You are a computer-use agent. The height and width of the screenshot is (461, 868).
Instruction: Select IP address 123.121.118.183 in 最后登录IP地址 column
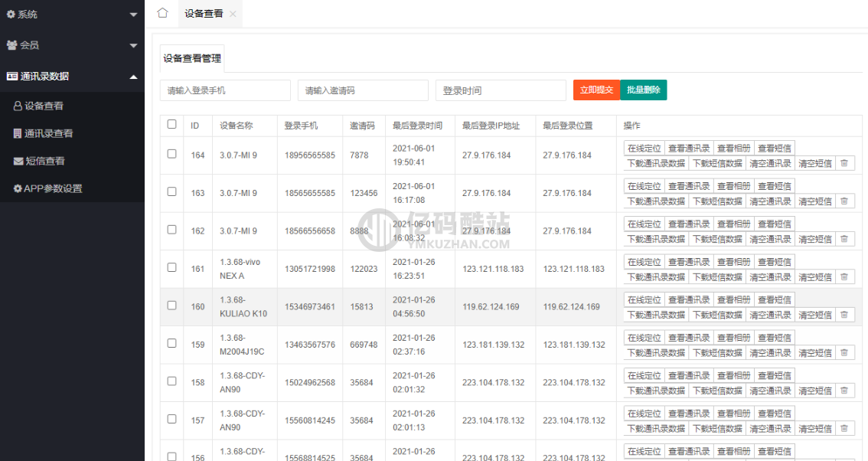coord(493,269)
